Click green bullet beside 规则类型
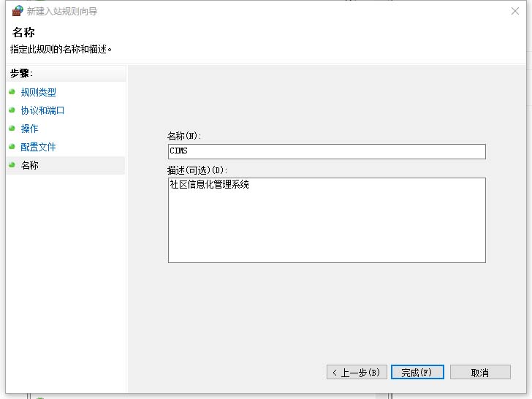The height and width of the screenshot is (399, 532). 12,91
